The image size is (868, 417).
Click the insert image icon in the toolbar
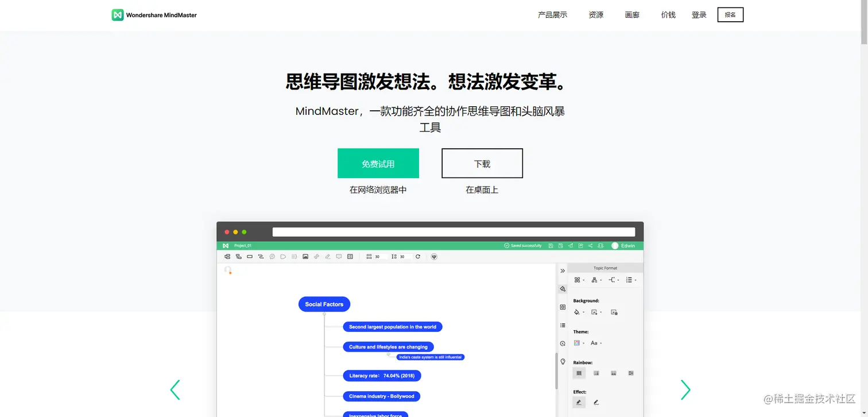[x=305, y=256]
